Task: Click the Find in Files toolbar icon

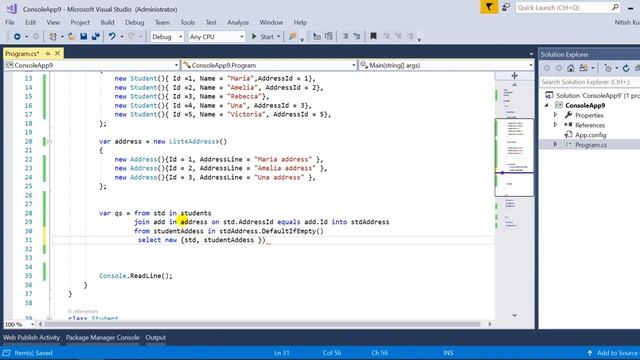Action: tap(293, 37)
